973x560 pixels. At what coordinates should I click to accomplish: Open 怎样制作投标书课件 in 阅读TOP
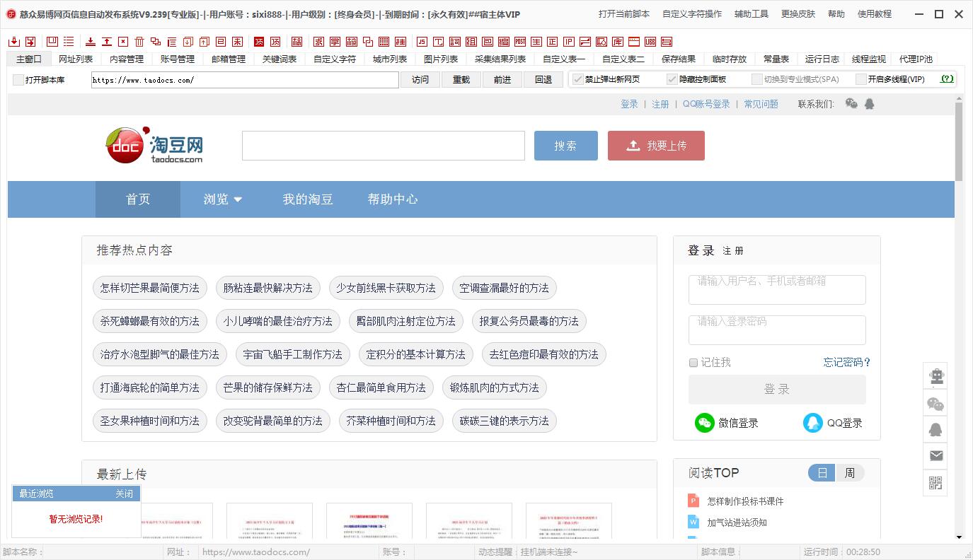745,501
